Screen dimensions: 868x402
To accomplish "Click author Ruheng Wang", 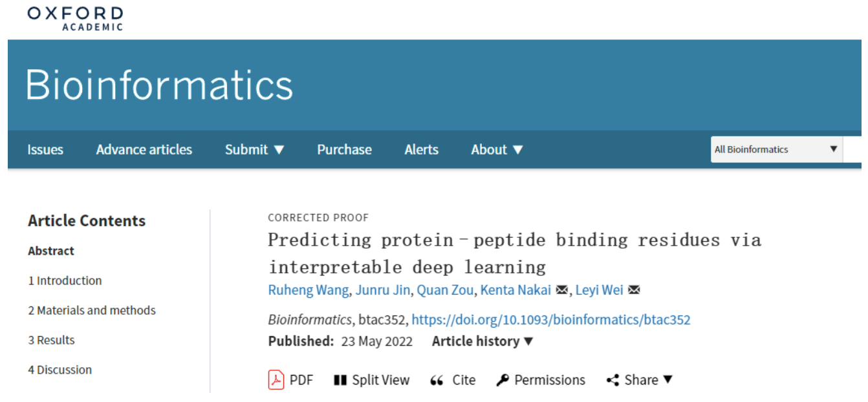I will [x=309, y=290].
